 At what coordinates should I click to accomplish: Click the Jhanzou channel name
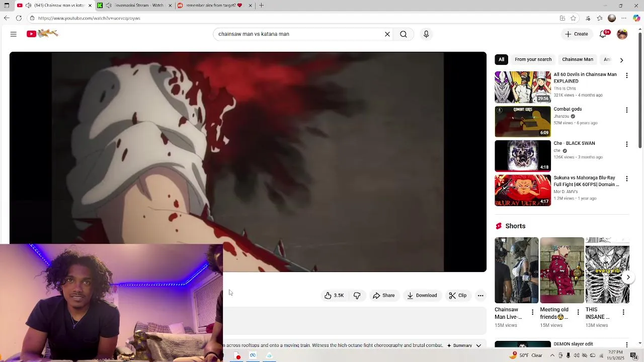pyautogui.click(x=561, y=116)
